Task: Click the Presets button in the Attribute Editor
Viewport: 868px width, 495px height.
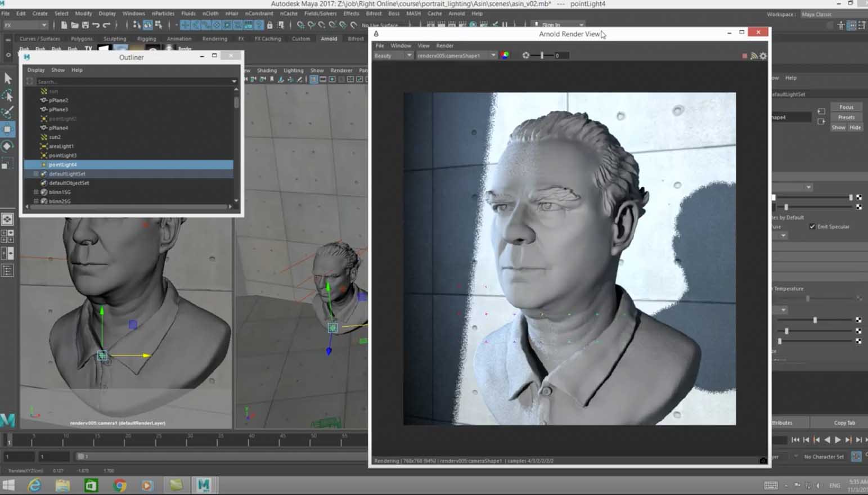Action: 846,117
